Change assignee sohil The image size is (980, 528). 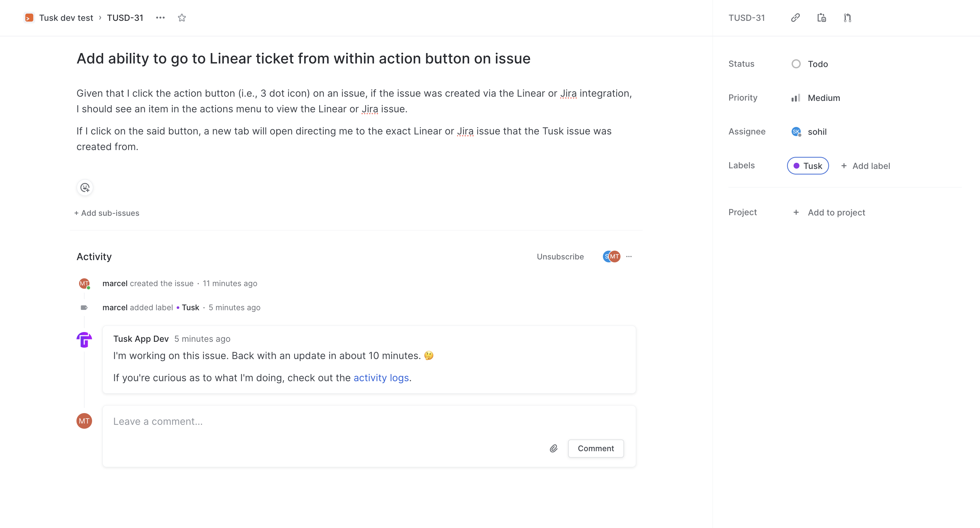(809, 132)
